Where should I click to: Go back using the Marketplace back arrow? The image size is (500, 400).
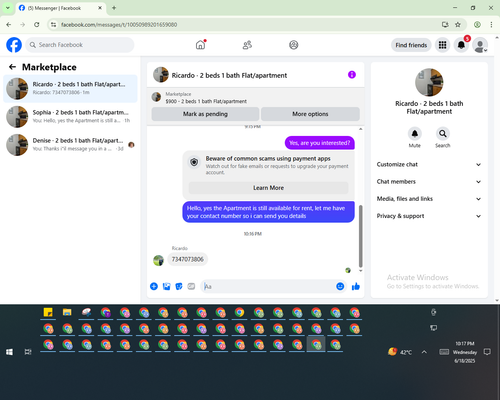coord(12,67)
